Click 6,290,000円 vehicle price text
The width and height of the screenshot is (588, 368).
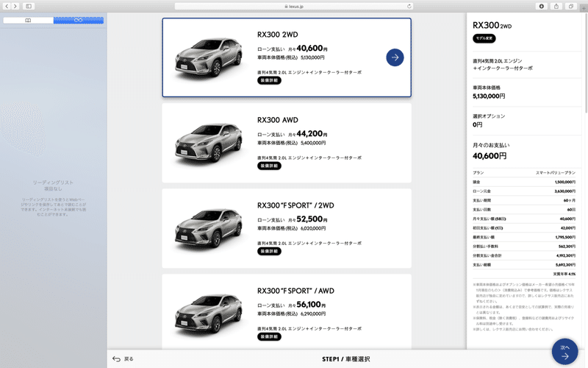click(x=313, y=314)
